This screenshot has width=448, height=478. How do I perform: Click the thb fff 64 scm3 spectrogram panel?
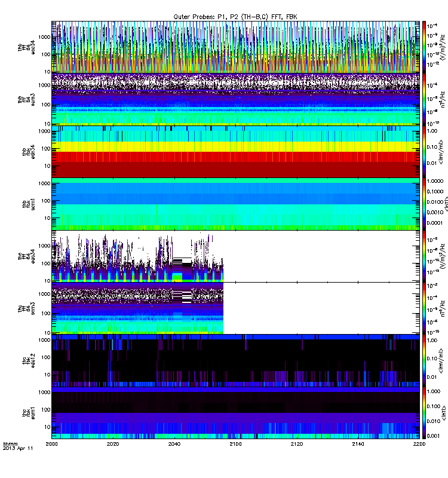[x=235, y=99]
